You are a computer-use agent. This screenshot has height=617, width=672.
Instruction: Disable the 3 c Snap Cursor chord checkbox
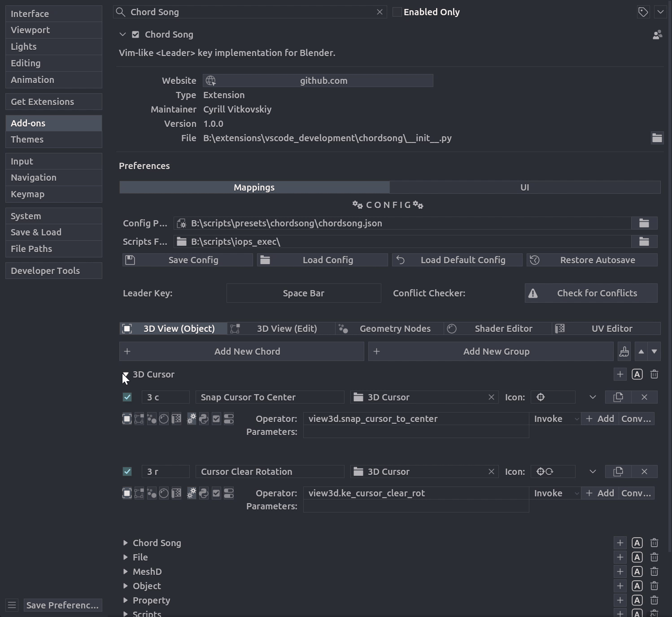127,397
